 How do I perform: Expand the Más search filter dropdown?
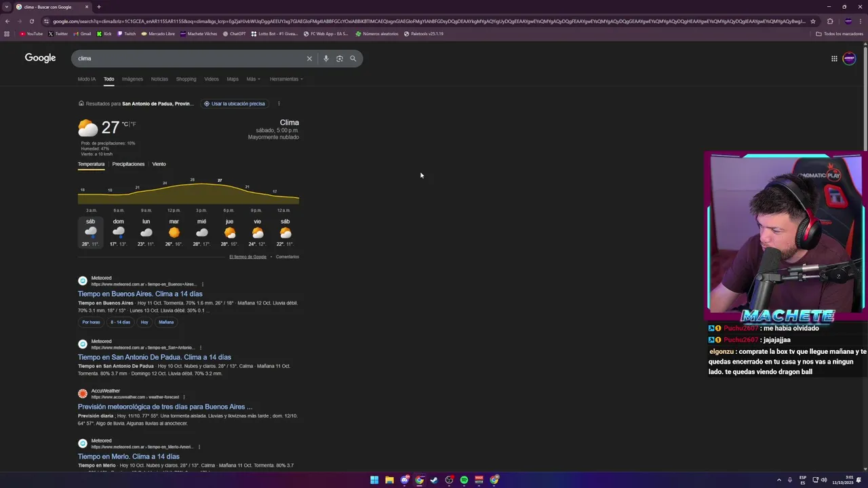pos(253,79)
